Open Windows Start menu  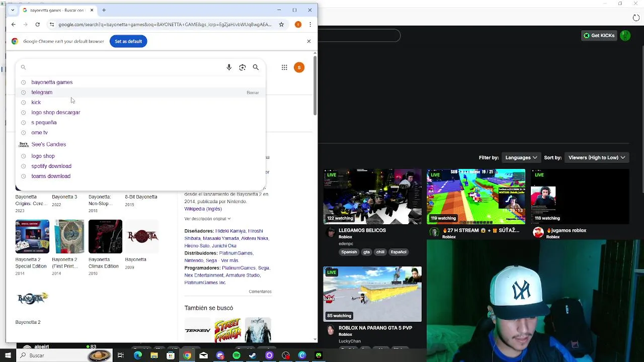pyautogui.click(x=8, y=355)
